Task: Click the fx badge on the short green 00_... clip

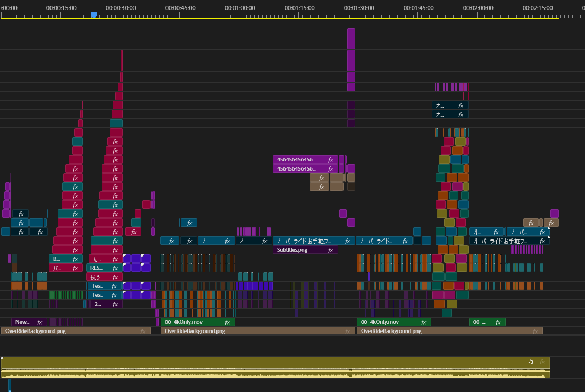Action: click(498, 322)
